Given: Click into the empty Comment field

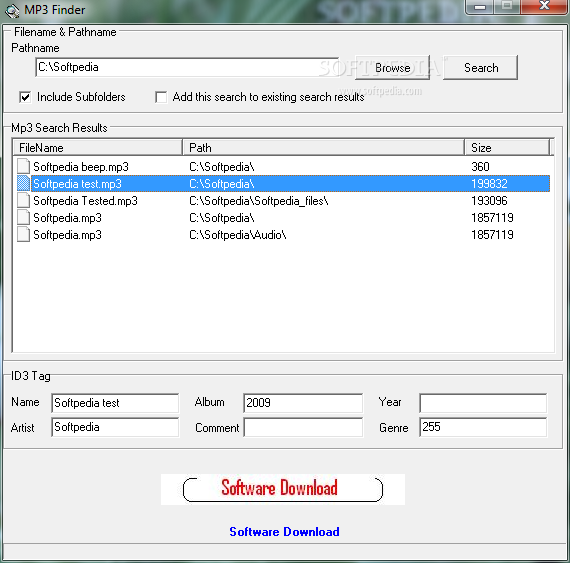Looking at the screenshot, I should click(303, 427).
